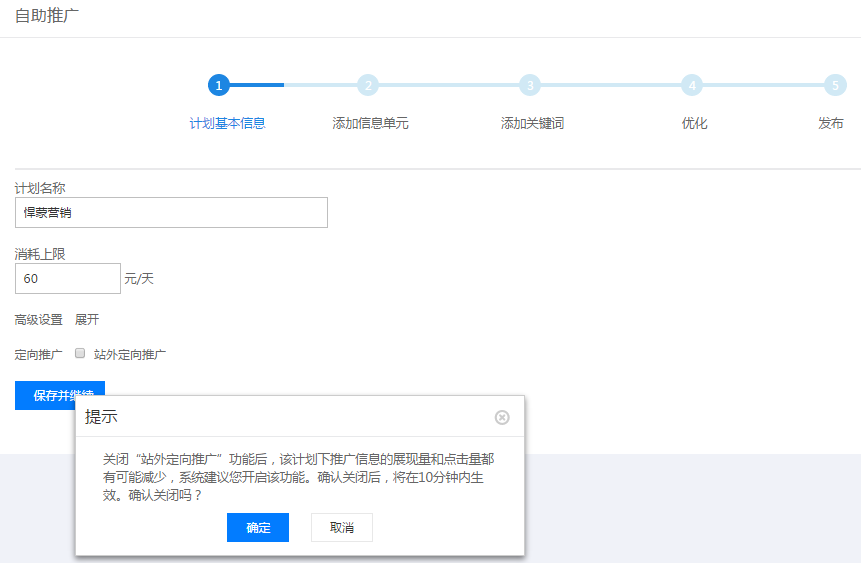This screenshot has width=861, height=563.
Task: Focus the 计划名称 input field
Action: click(x=171, y=212)
